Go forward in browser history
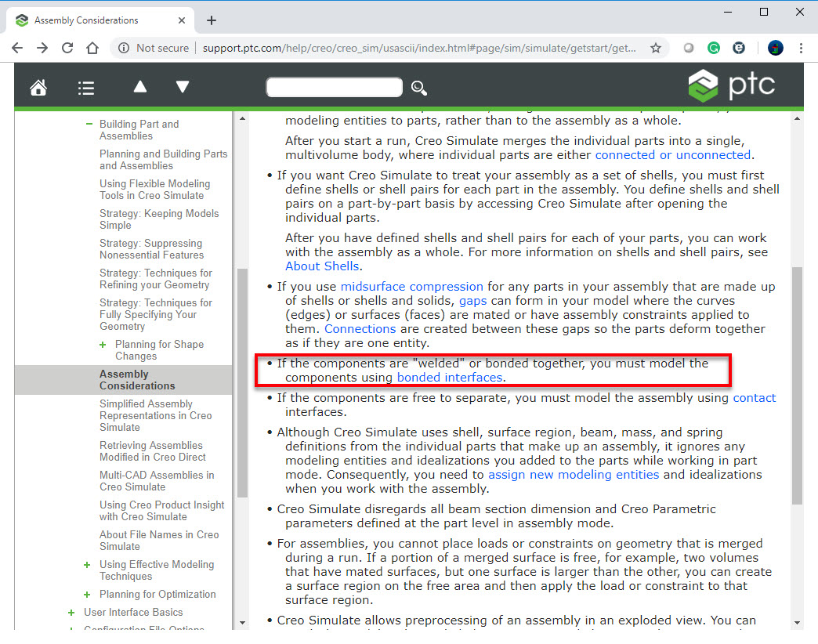 (x=42, y=48)
